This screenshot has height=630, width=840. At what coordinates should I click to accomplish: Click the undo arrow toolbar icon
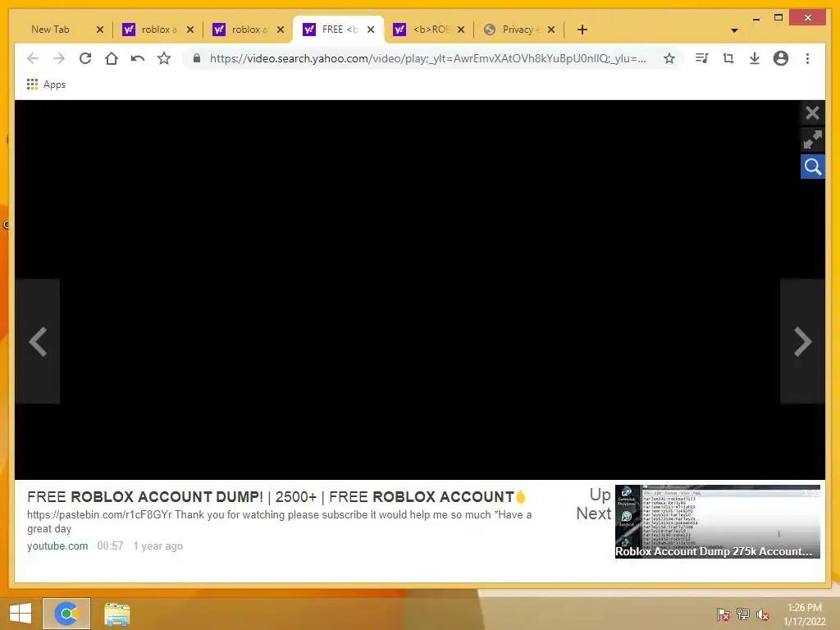pyautogui.click(x=138, y=58)
